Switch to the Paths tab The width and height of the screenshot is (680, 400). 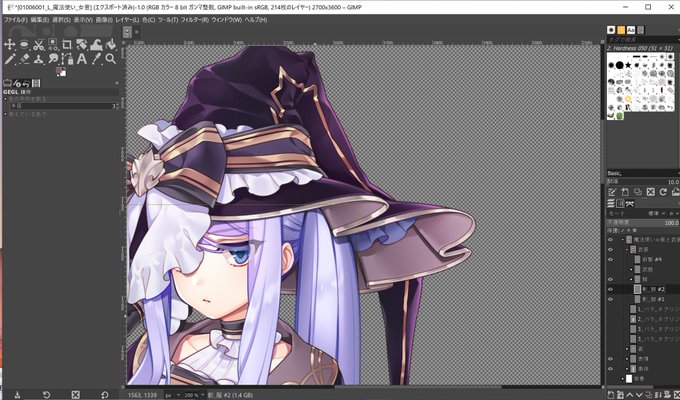coord(630,203)
